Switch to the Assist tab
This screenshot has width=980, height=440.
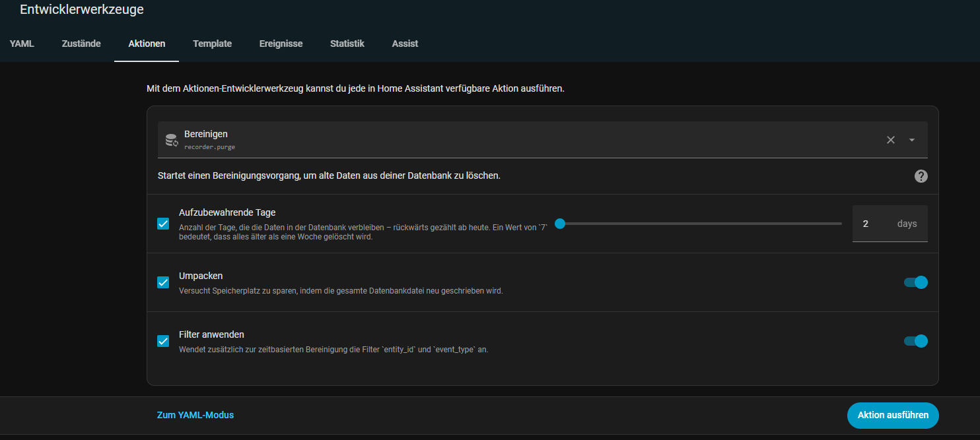pos(405,44)
